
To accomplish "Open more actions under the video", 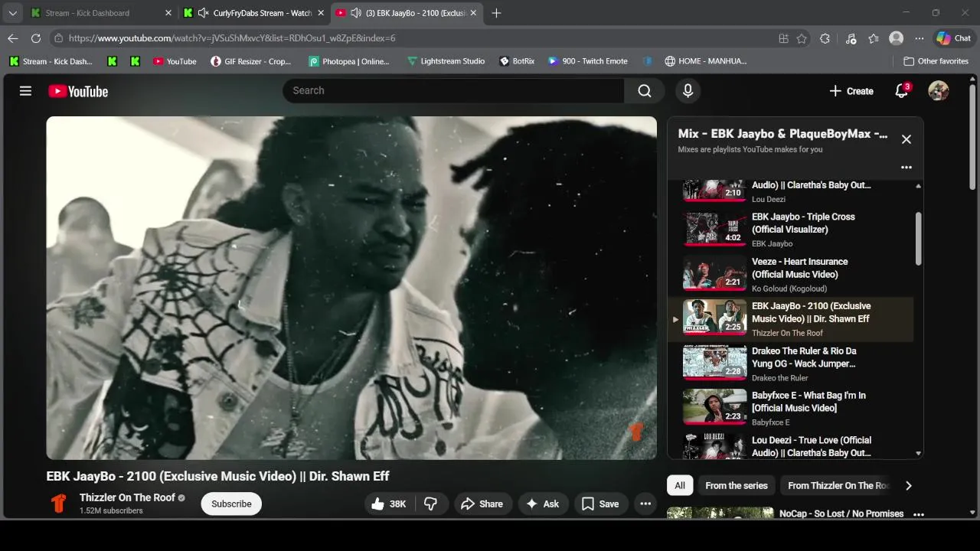I will (x=645, y=504).
